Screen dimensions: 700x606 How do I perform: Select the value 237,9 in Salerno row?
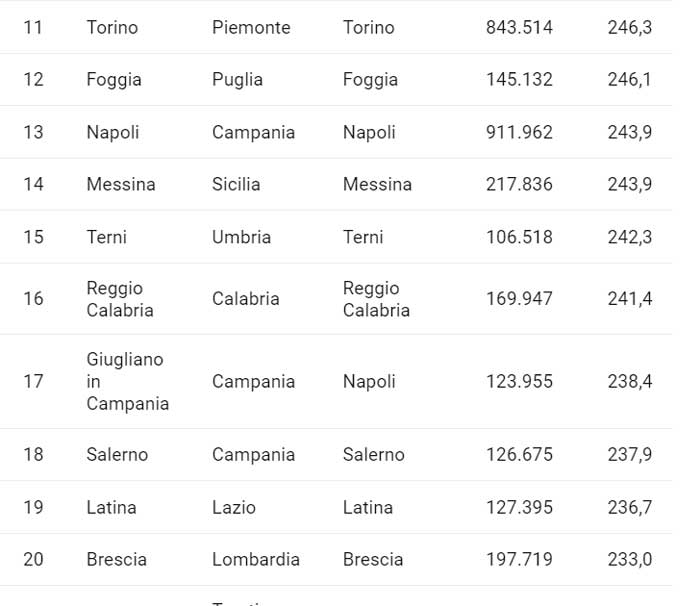pos(629,454)
